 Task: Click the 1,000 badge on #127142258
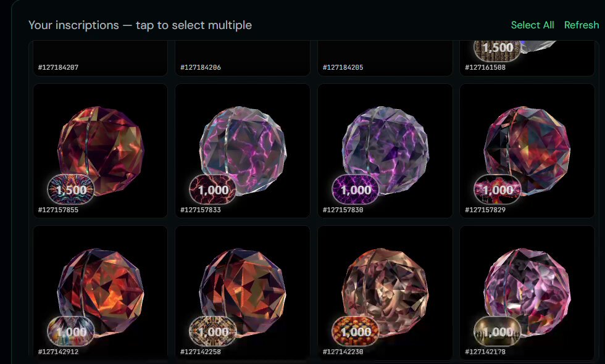tap(213, 331)
